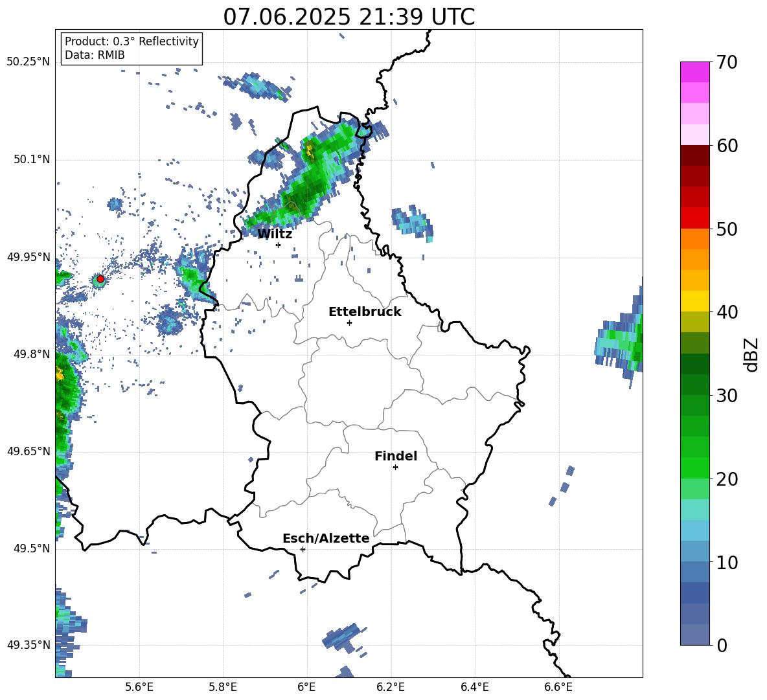Click the yellow colorbar segment above 40
Viewport: 767px width, 700px height.
coord(694,301)
